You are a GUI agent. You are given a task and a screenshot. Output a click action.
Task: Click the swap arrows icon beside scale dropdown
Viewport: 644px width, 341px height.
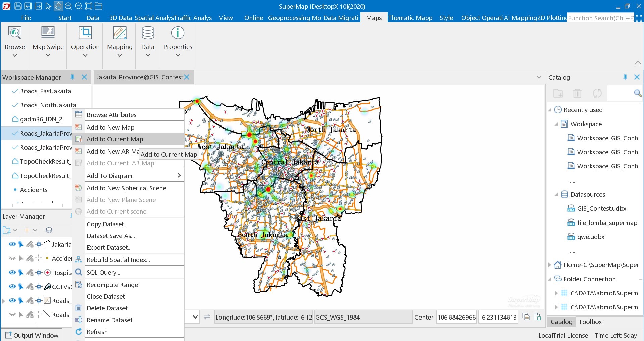[x=207, y=317]
